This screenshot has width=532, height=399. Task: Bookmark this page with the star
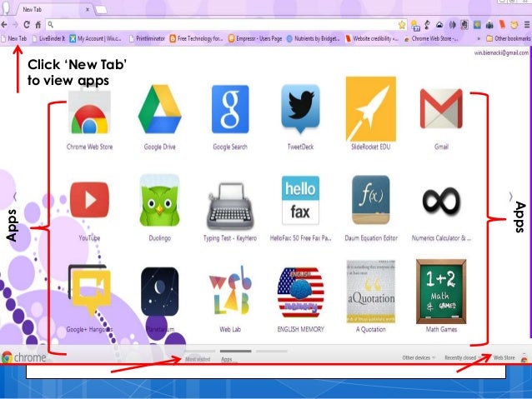[x=402, y=25]
